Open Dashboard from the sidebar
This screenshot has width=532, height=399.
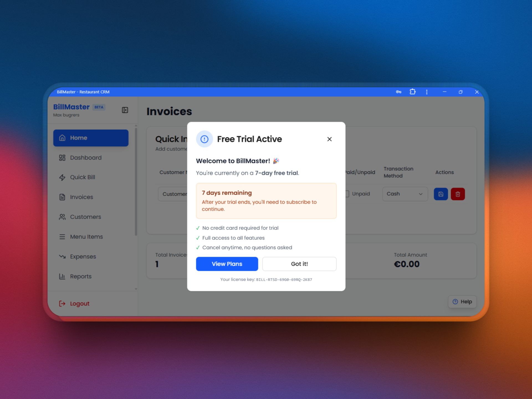[x=85, y=158]
